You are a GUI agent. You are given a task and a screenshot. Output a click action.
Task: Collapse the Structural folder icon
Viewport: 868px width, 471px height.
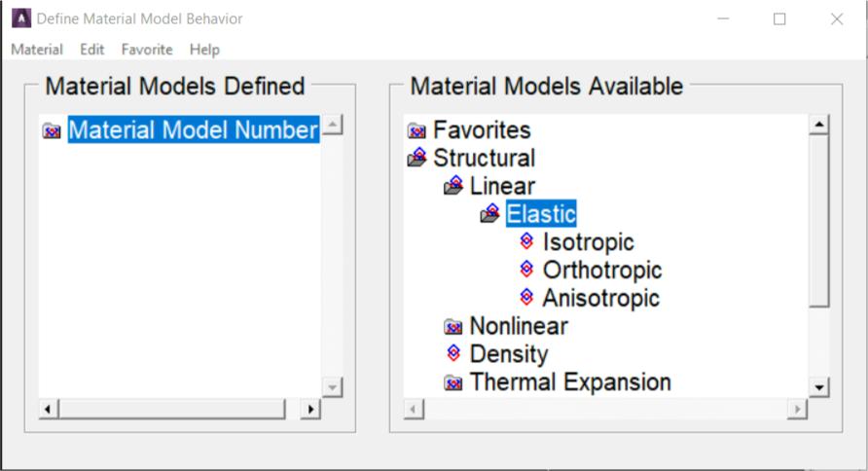click(417, 158)
